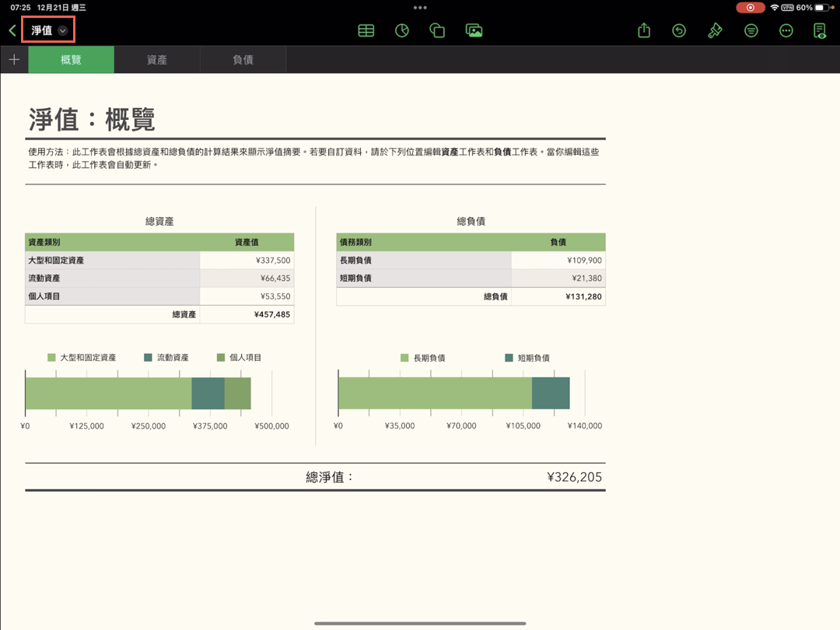The width and height of the screenshot is (840, 630).
Task: Select the 資產值 header cell
Action: [x=247, y=242]
